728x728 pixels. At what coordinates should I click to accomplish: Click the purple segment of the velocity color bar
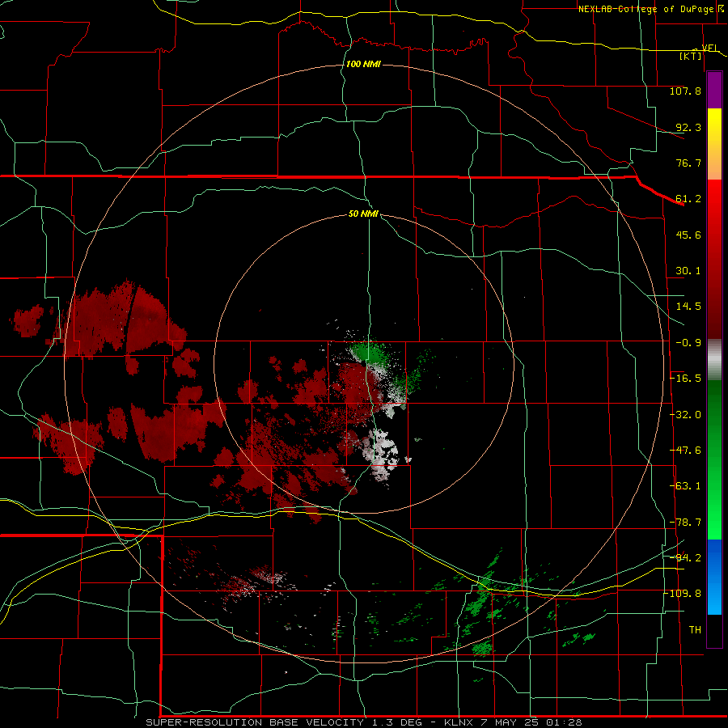tap(714, 91)
